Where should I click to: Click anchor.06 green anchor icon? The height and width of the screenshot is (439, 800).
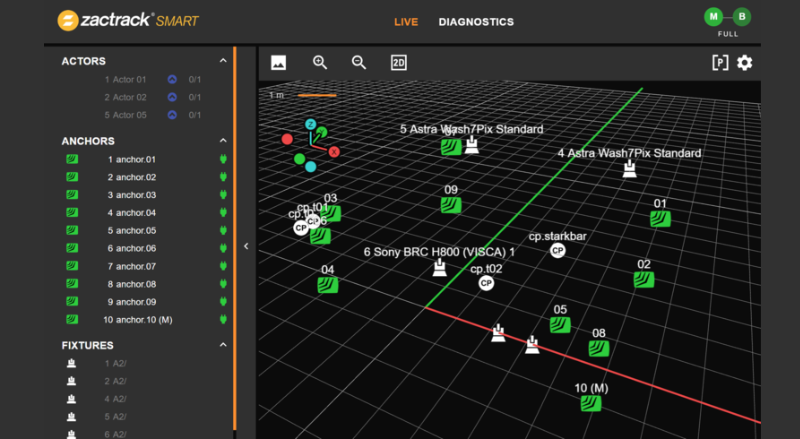(x=72, y=248)
